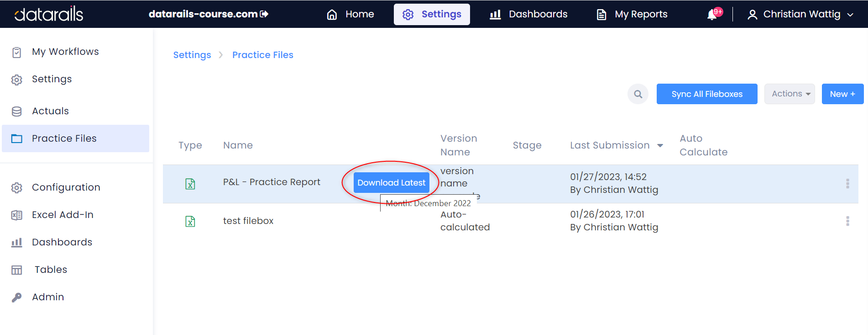Viewport: 868px width, 335px height.
Task: Open options menu for P&L Practice Report row
Action: click(847, 184)
